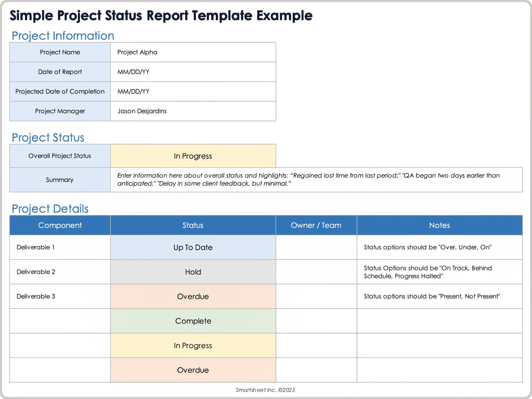Click the Owner / Team column header
Image resolution: width=532 pixels, height=399 pixels.
pyautogui.click(x=316, y=225)
